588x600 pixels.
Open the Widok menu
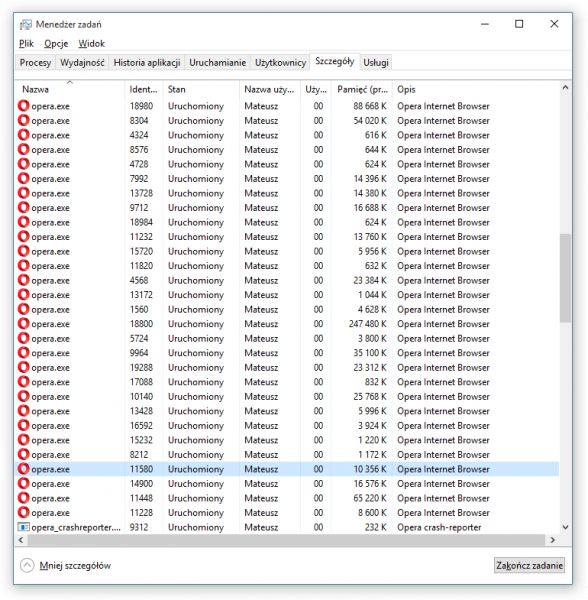point(91,44)
